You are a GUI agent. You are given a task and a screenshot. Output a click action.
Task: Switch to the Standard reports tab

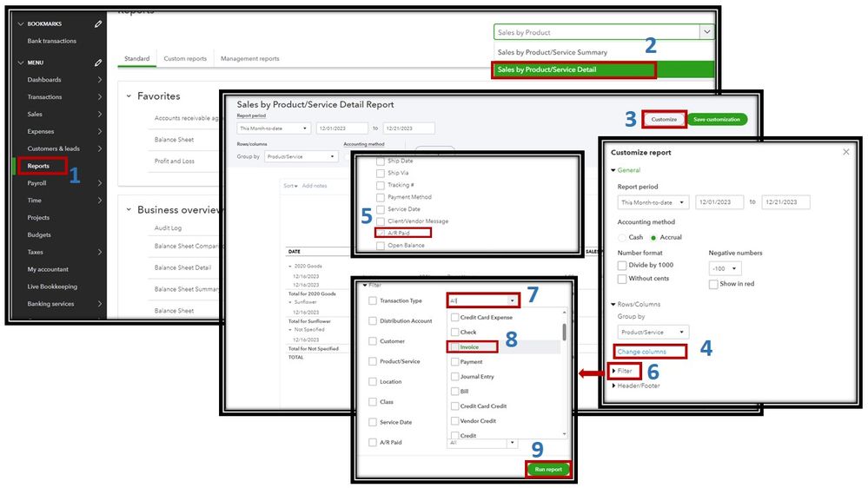tap(136, 58)
